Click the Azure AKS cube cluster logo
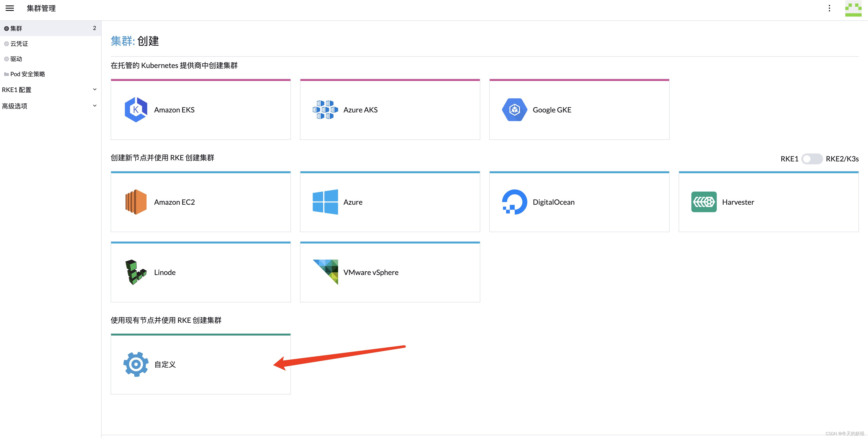Viewport: 868px width, 438px height. 325,109
